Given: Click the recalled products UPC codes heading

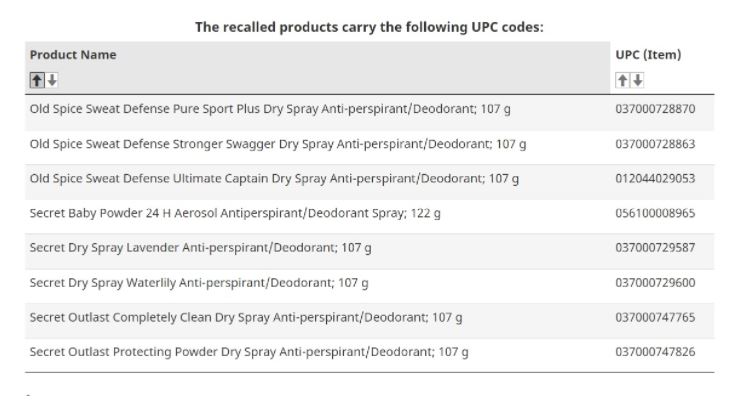Looking at the screenshot, I should pyautogui.click(x=370, y=27).
